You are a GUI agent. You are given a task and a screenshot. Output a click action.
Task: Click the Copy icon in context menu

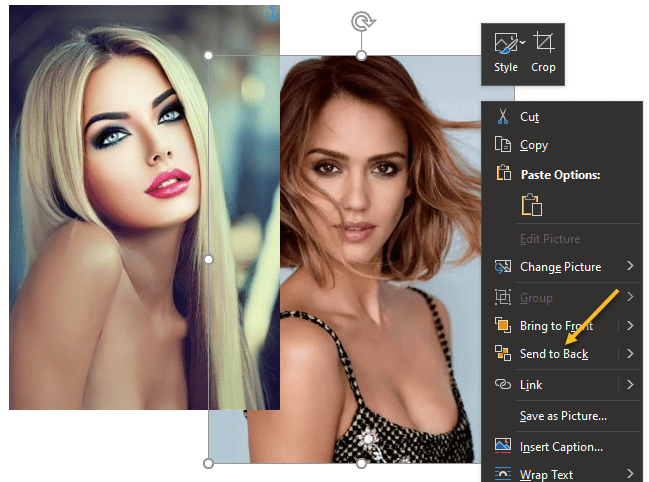pos(503,145)
